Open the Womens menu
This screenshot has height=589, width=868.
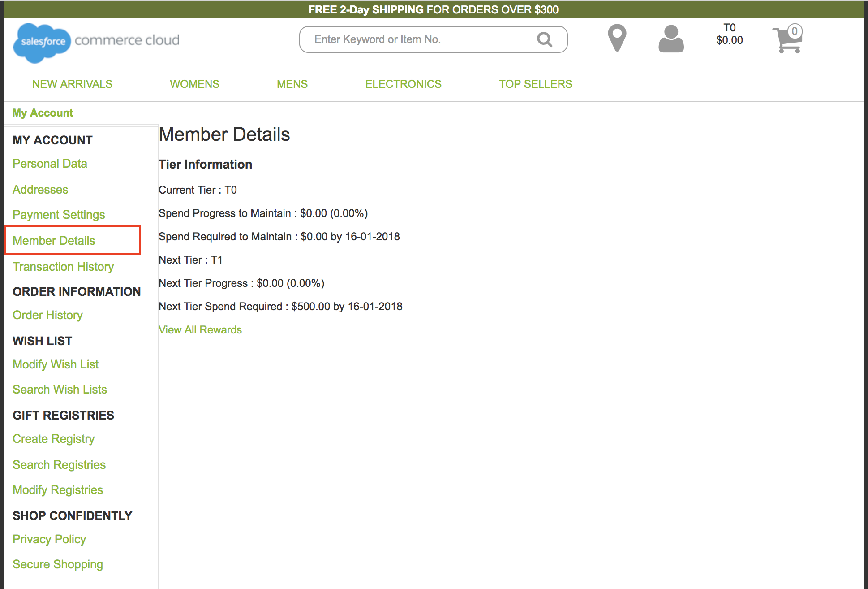pyautogui.click(x=194, y=84)
